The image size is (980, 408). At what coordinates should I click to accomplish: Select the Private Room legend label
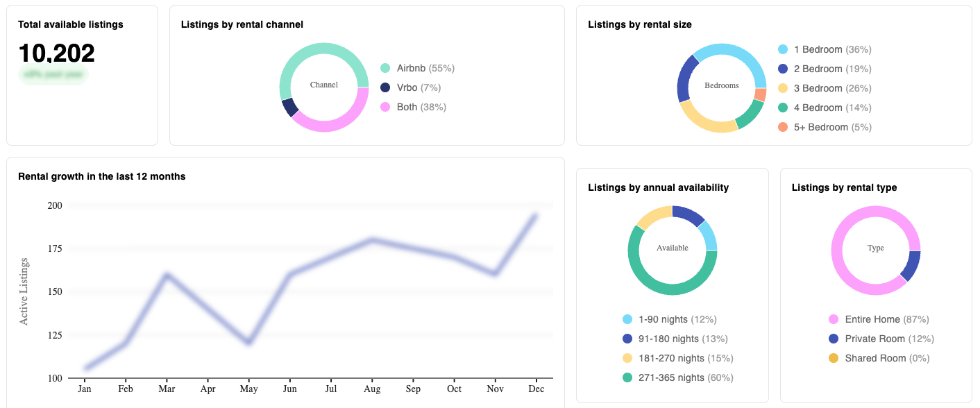[875, 339]
